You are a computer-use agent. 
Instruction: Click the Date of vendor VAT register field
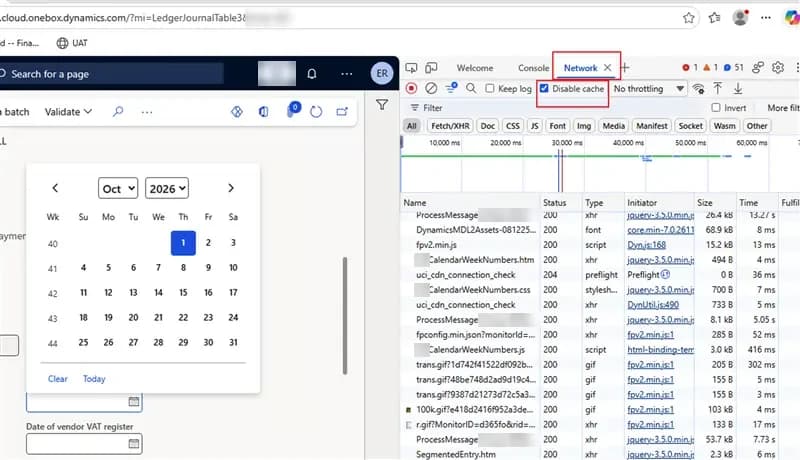point(84,444)
